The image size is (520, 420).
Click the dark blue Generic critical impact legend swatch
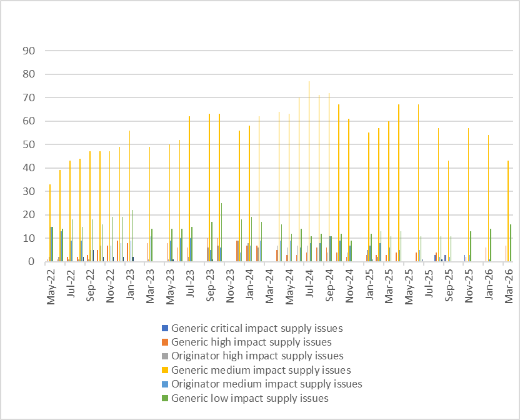pos(164,328)
